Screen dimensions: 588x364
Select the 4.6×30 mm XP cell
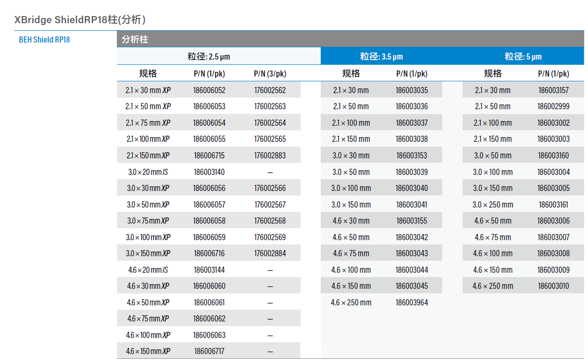click(x=148, y=286)
